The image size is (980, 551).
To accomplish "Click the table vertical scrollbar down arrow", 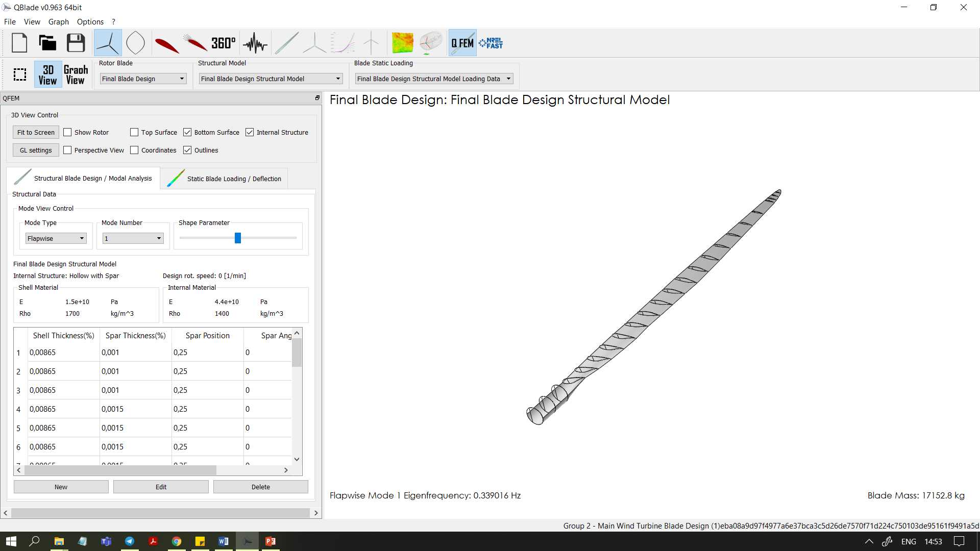I will click(297, 459).
